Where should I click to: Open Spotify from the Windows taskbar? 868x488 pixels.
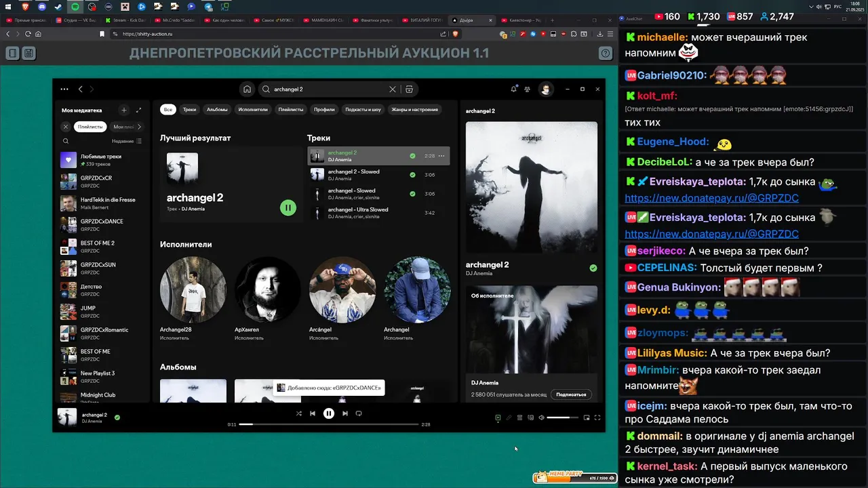pos(75,6)
